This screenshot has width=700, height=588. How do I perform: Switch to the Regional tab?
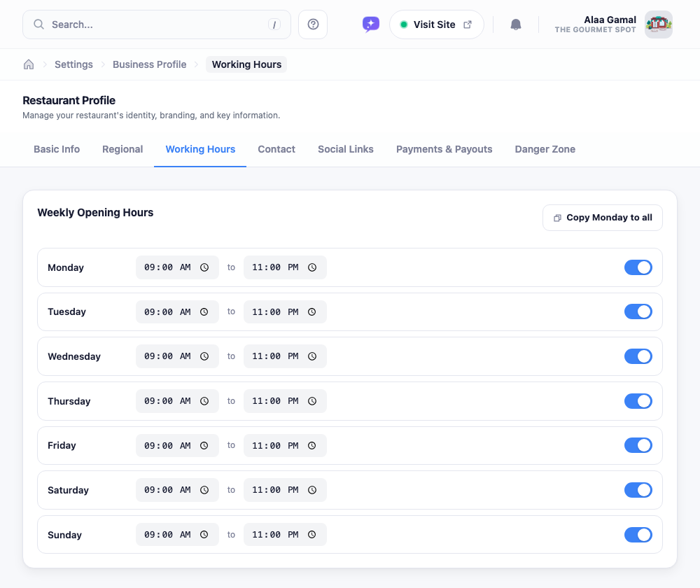tap(122, 149)
